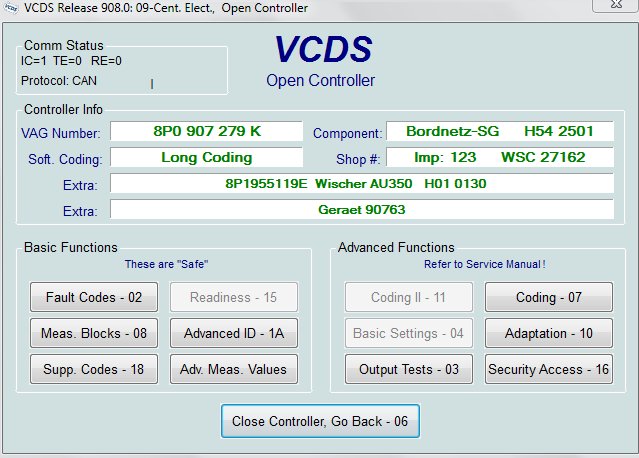
Task: Click Close Controller, Go Back - 06
Action: coord(320,421)
